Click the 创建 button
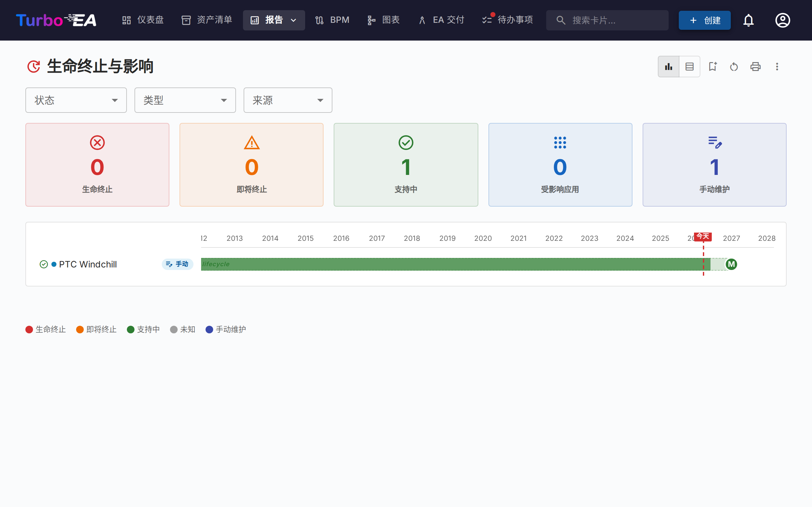Screen dimensions: 812x507 [x=704, y=20]
